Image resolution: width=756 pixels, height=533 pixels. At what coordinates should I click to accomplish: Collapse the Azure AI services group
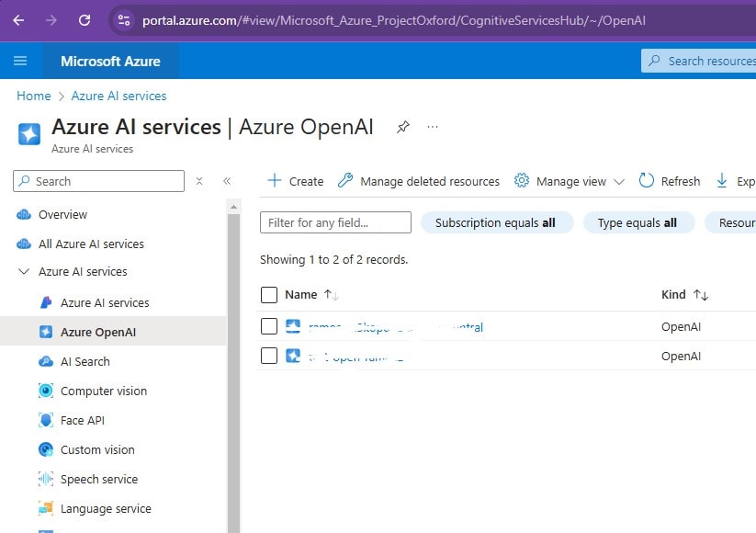pos(24,272)
